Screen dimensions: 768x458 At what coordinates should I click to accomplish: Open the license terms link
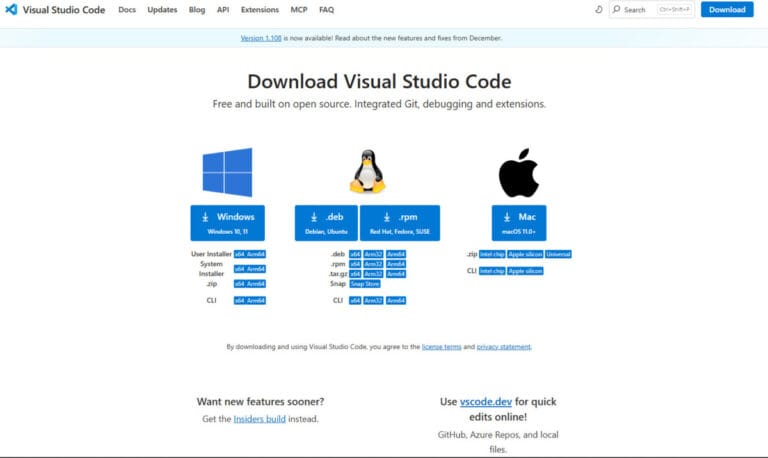pos(441,347)
